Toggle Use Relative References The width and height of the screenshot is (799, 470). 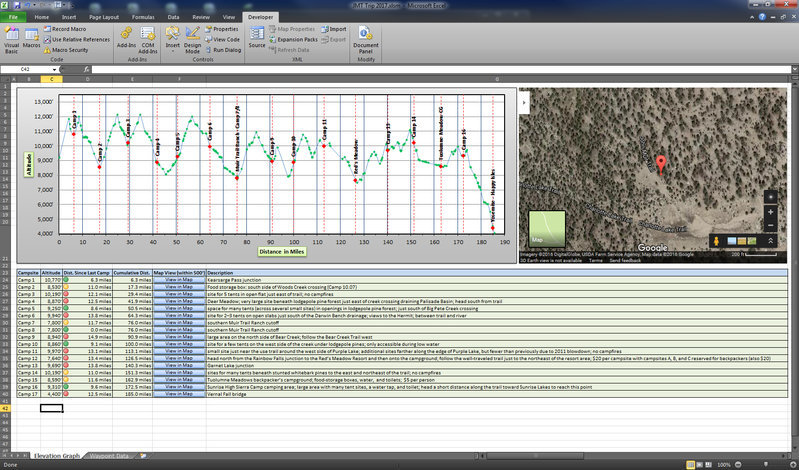point(76,39)
